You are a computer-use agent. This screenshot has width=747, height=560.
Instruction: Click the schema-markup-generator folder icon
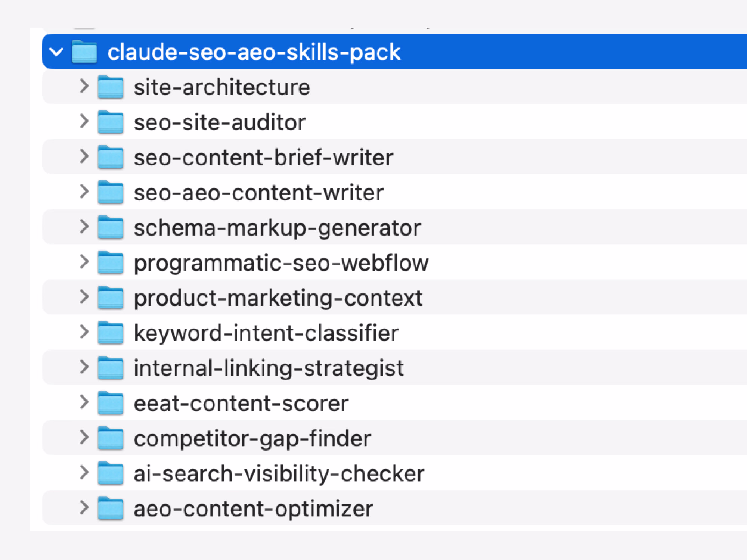(x=111, y=227)
